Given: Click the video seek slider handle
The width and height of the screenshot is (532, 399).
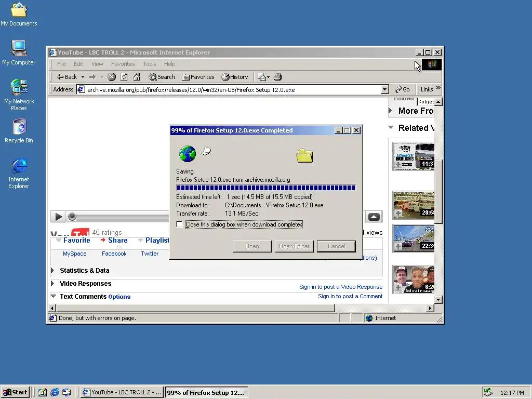Looking at the screenshot, I should coord(72,217).
